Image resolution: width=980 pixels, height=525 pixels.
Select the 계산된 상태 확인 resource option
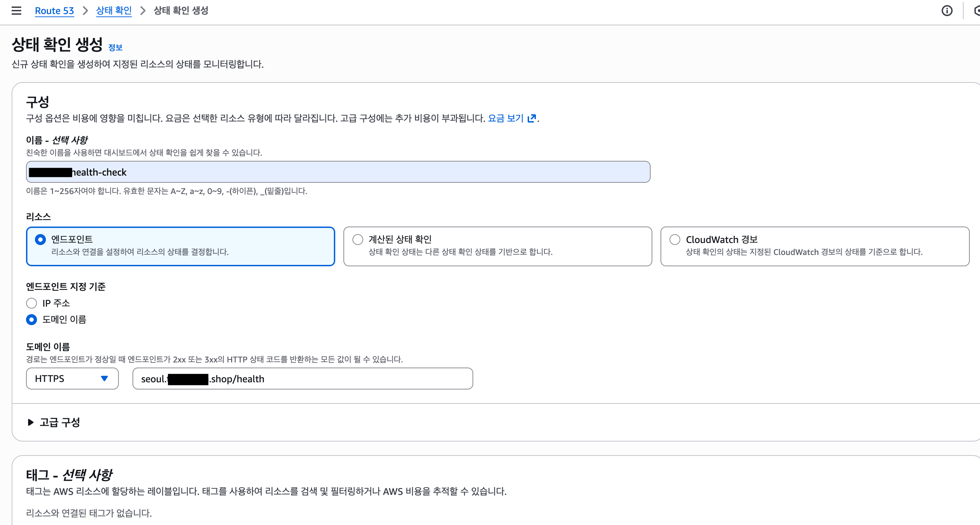(x=357, y=239)
